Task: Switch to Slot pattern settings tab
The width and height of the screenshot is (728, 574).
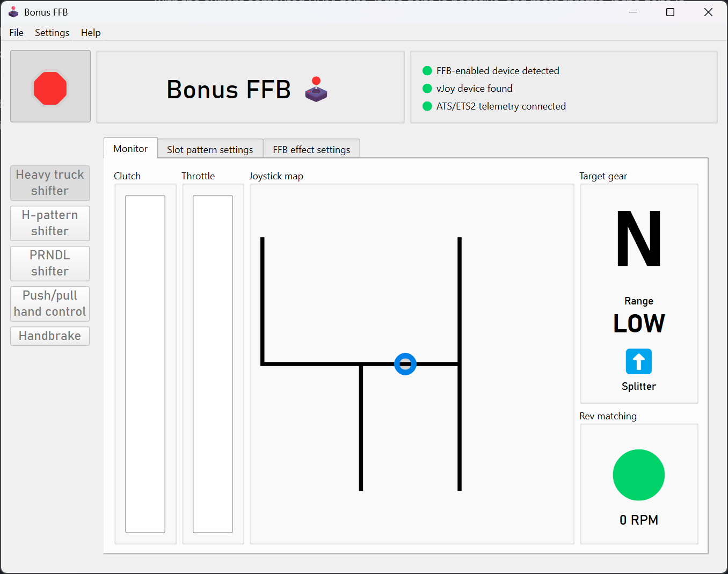Action: click(210, 150)
